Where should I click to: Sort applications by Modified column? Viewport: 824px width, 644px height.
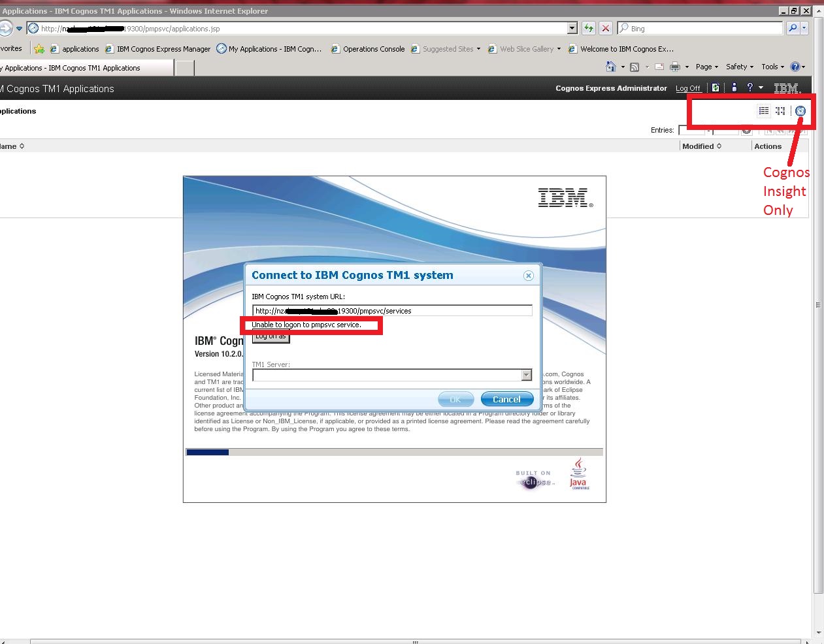702,146
